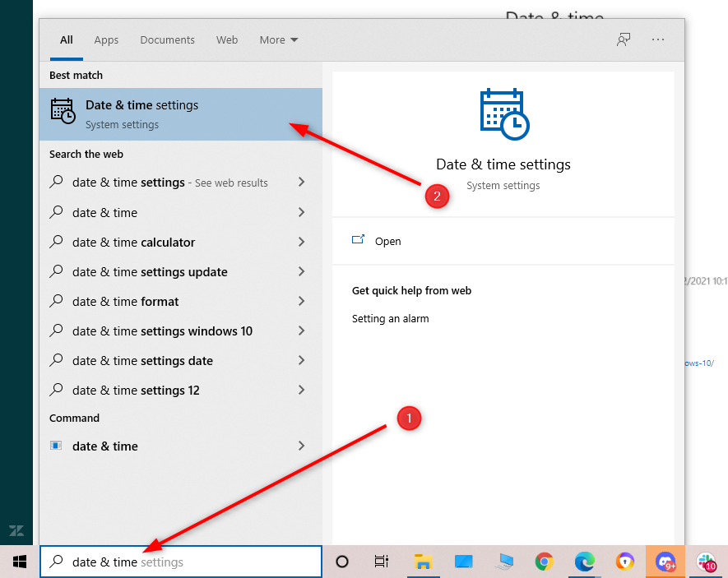Click search magnifier icon in taskbar search box

(x=56, y=562)
